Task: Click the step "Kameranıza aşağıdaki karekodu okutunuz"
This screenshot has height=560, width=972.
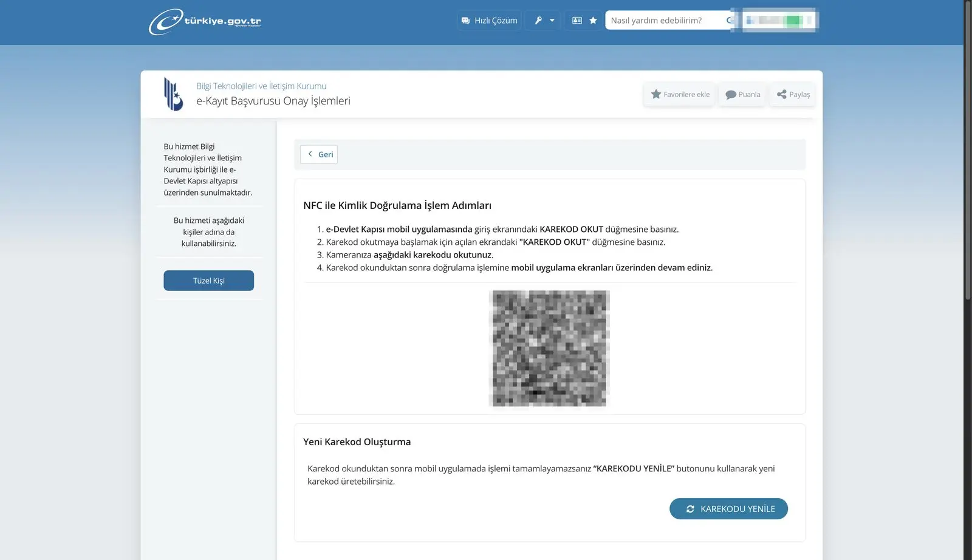Action: [409, 255]
